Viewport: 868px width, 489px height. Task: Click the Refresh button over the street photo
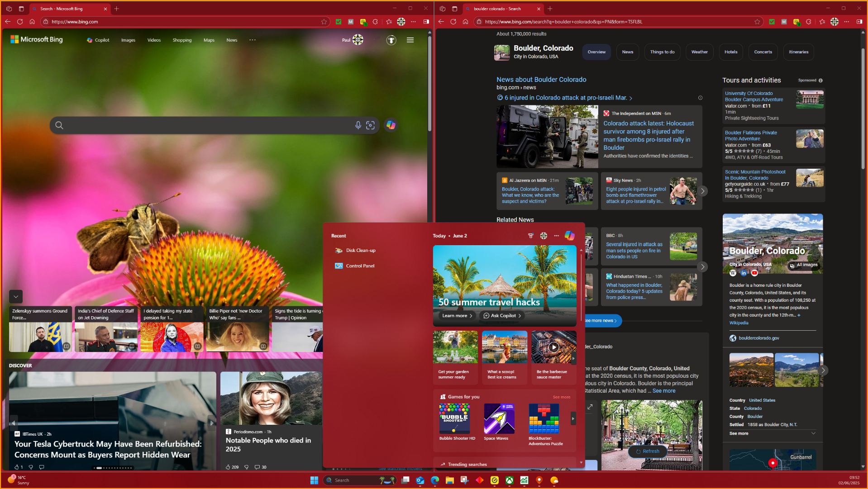pyautogui.click(x=648, y=451)
